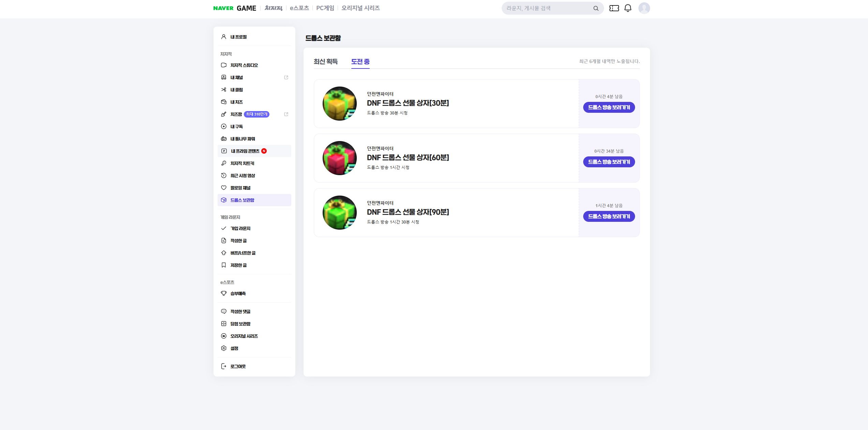Click the search magnifier icon
Viewport: 868px width, 430px height.
pos(596,8)
